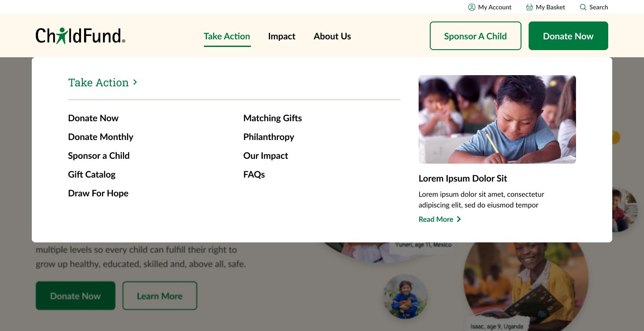This screenshot has width=644, height=331.
Task: Open the Draw For Hope link
Action: tap(98, 193)
